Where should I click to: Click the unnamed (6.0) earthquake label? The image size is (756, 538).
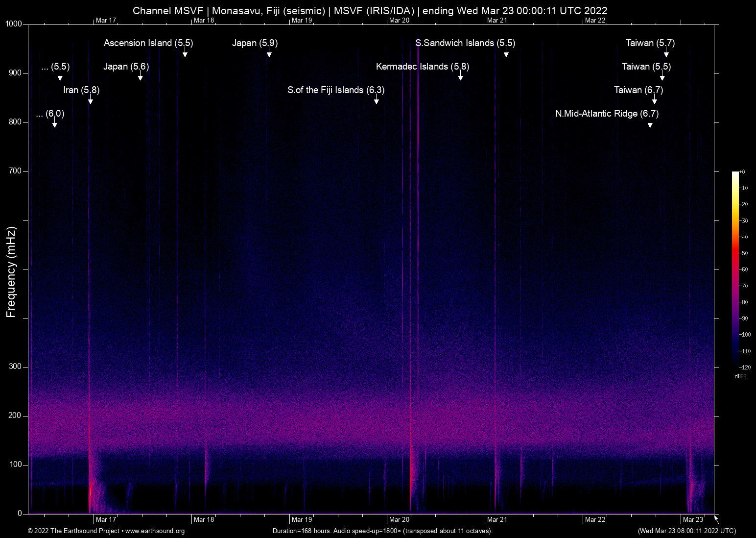coord(50,114)
